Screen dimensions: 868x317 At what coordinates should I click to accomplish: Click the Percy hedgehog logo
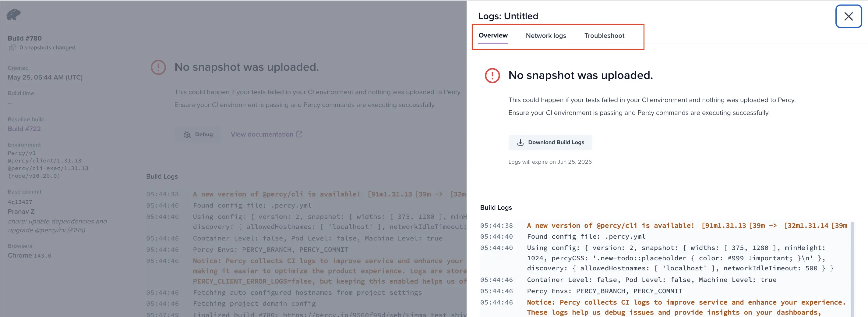pyautogui.click(x=13, y=15)
